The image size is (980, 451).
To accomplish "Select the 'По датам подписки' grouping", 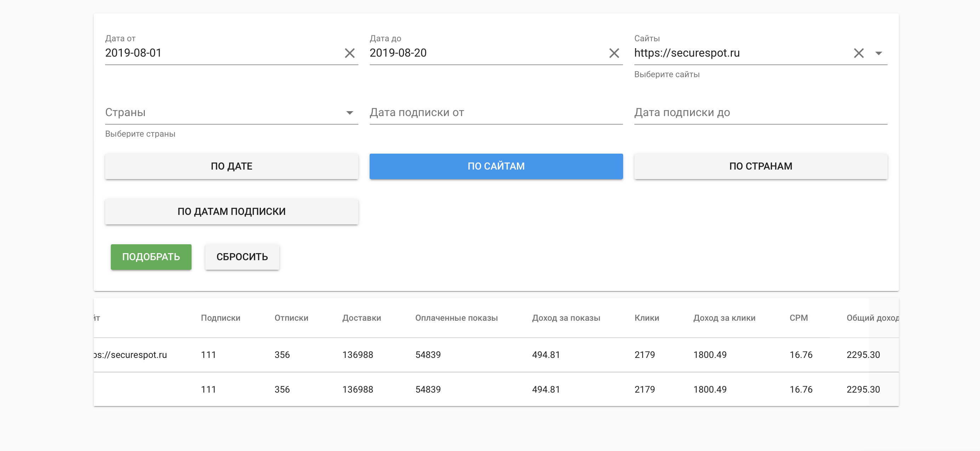I will click(231, 211).
